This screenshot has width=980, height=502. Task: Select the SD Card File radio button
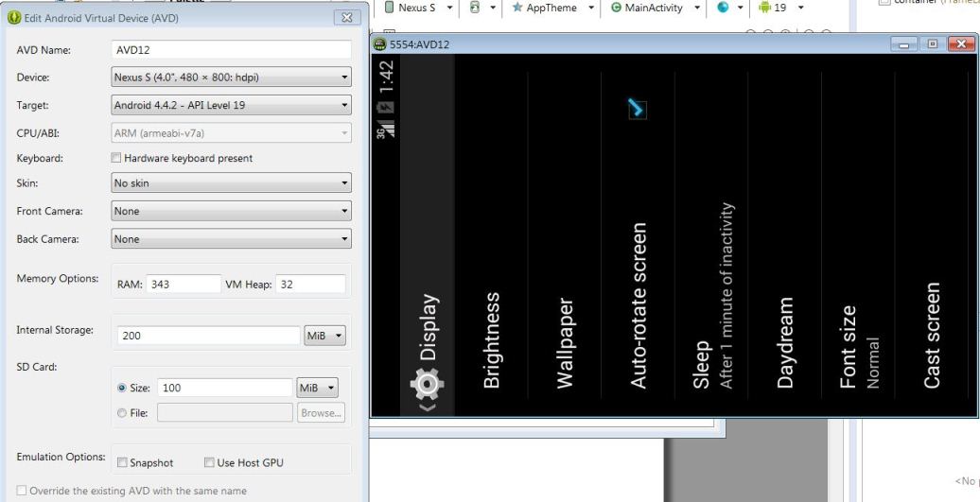click(x=122, y=413)
